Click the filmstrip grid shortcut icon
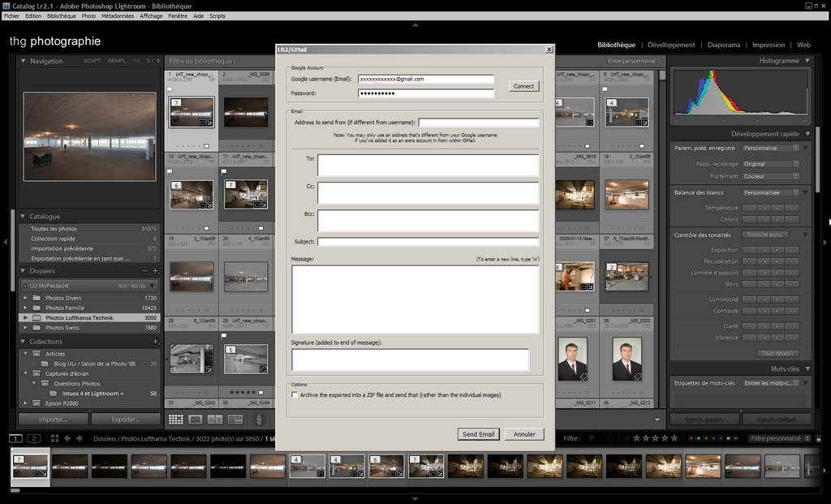The height and width of the screenshot is (504, 831). 54,438
